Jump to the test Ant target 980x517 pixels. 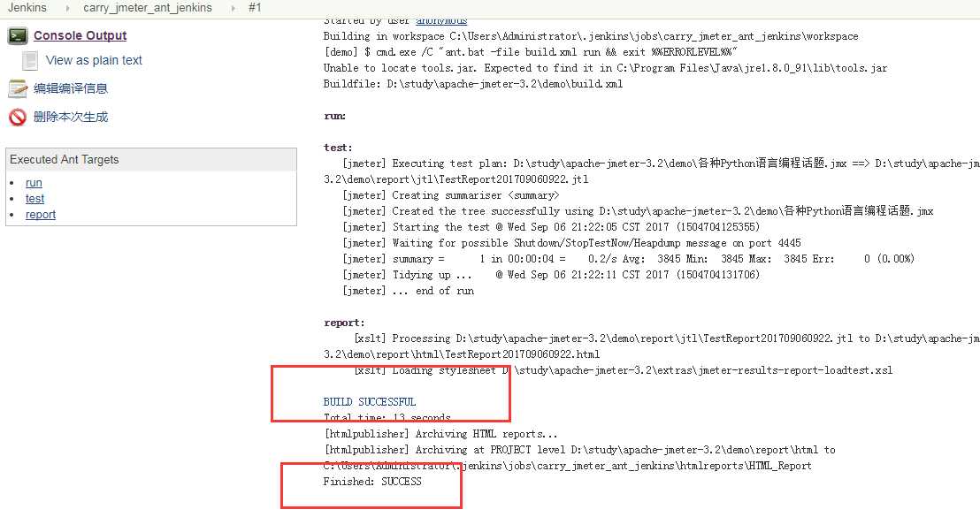pyautogui.click(x=35, y=199)
